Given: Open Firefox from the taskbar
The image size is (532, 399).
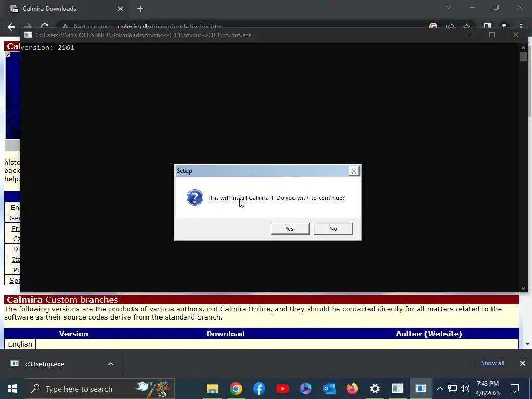Looking at the screenshot, I should pyautogui.click(x=352, y=389).
